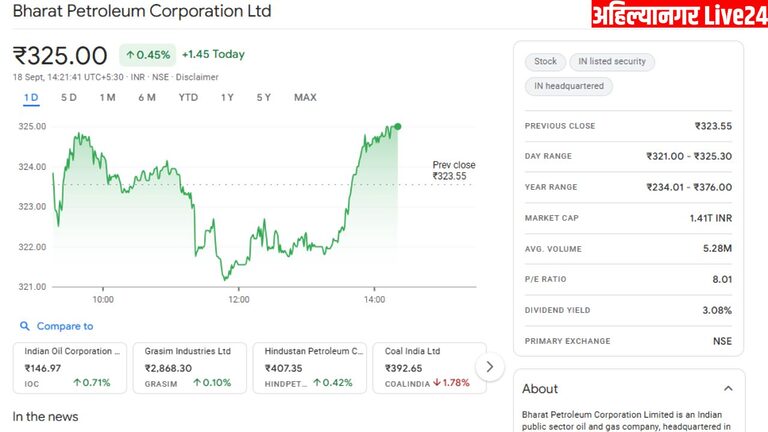Switch to the 5D chart tab

(69, 97)
